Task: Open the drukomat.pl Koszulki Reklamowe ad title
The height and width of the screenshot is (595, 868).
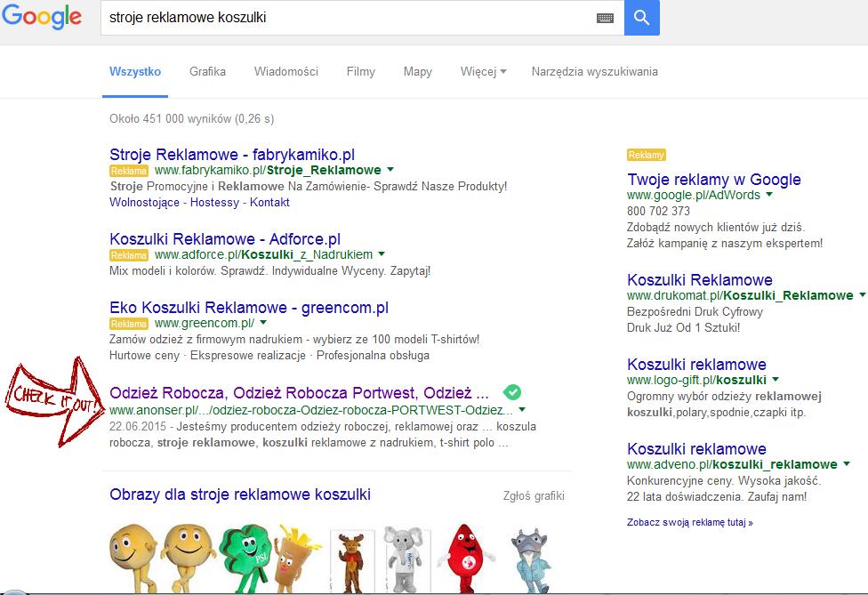Action: click(x=700, y=280)
